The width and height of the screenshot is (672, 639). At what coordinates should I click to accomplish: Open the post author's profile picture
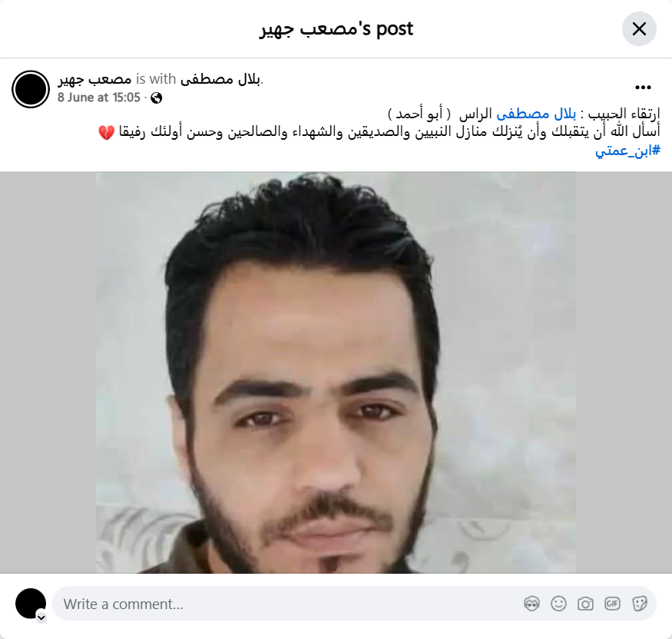tap(31, 89)
